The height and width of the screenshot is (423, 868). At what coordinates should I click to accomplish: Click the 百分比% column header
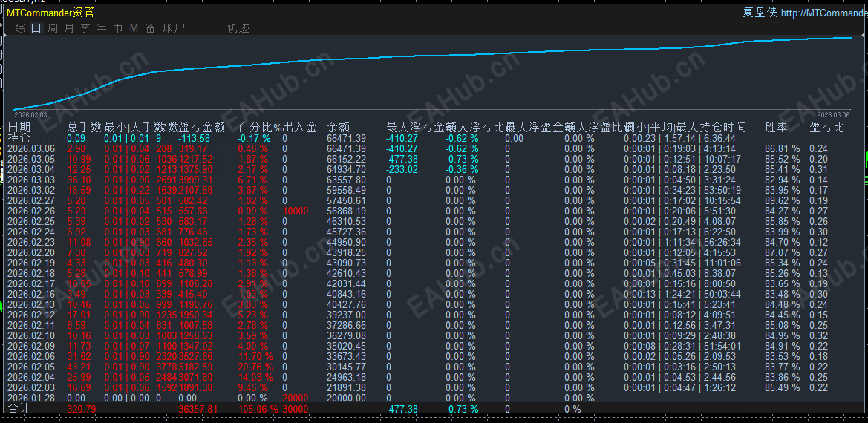pos(260,127)
